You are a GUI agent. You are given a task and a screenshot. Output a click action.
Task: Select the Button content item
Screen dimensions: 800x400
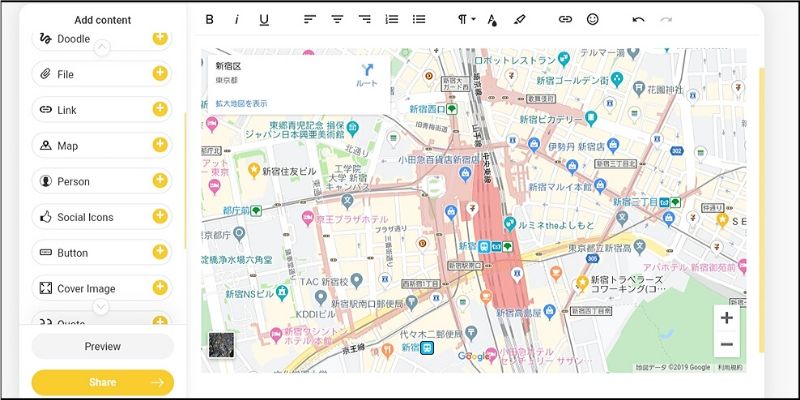102,253
